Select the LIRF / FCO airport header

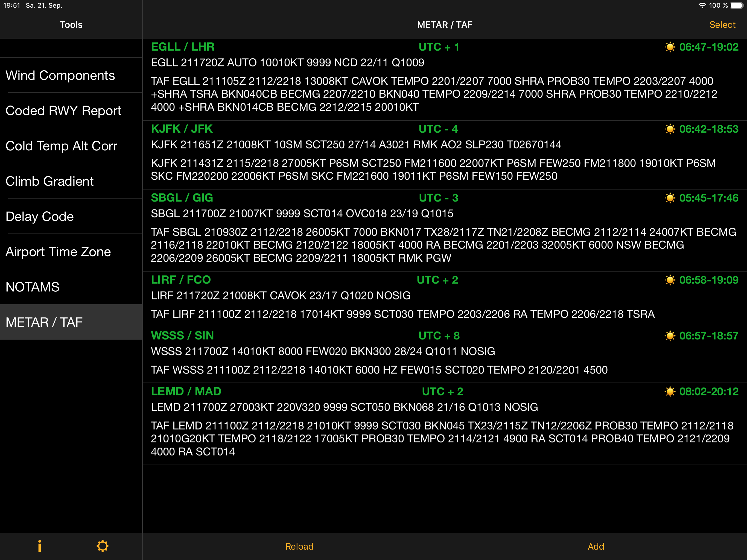[181, 280]
